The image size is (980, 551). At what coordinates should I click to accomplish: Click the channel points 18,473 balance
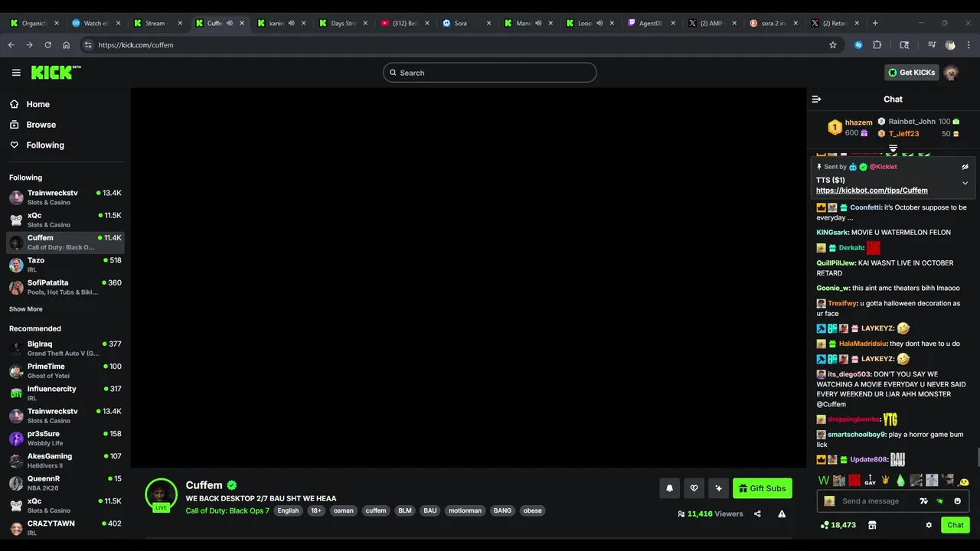click(x=838, y=525)
